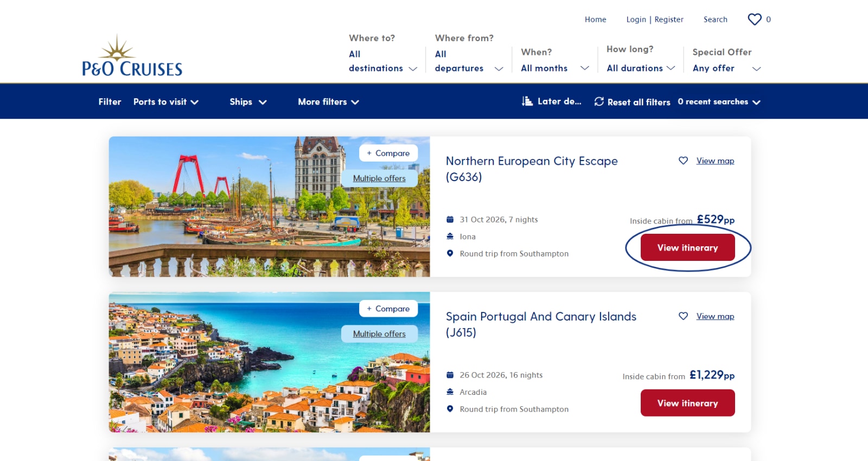The width and height of the screenshot is (868, 461).
Task: Click the P&O Cruises logo
Action: [132, 55]
